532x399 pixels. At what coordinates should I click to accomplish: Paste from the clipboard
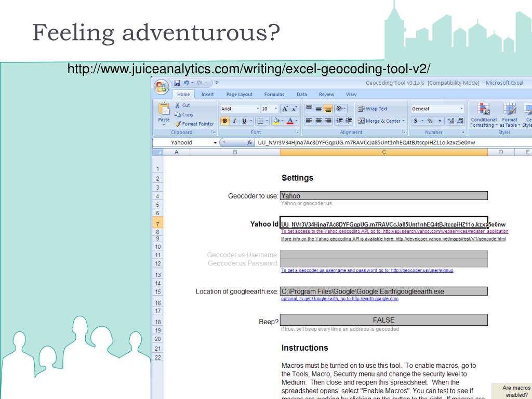pos(164,113)
